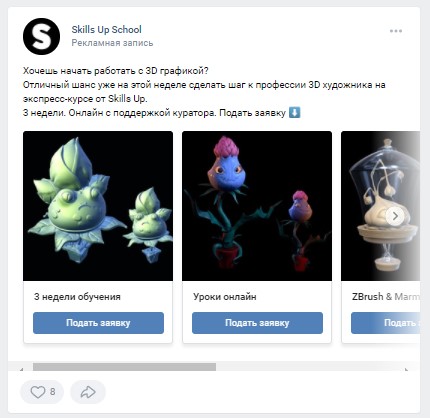Click the 3 недели обучения card title
430x418 pixels.
coord(77,297)
